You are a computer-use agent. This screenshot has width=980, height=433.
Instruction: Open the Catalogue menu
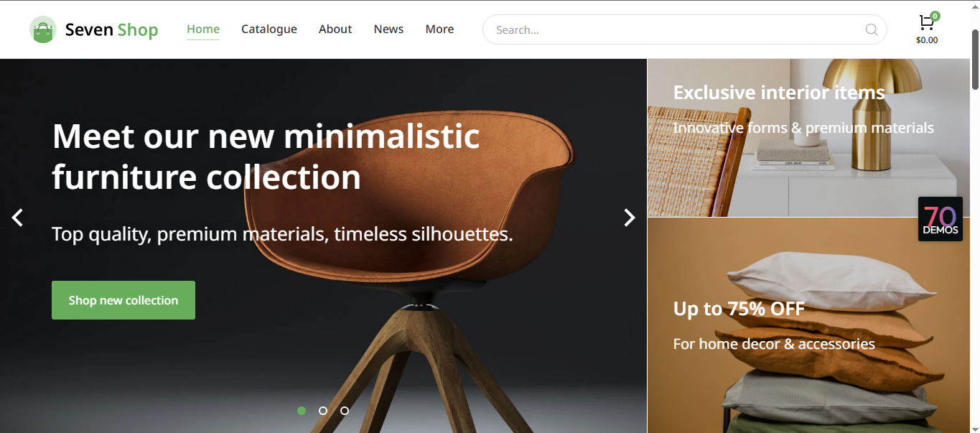pyautogui.click(x=269, y=29)
